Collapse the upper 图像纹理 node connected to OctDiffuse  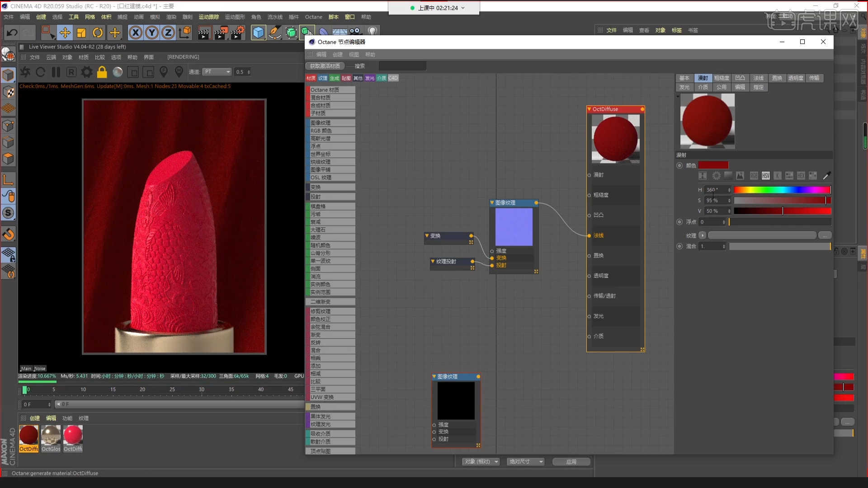tap(492, 203)
